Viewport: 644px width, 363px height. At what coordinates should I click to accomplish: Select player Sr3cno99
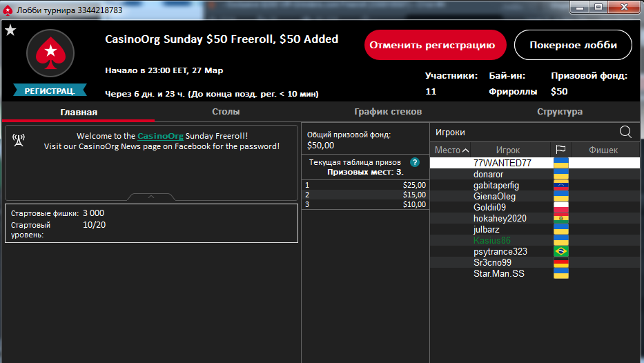tap(535, 262)
